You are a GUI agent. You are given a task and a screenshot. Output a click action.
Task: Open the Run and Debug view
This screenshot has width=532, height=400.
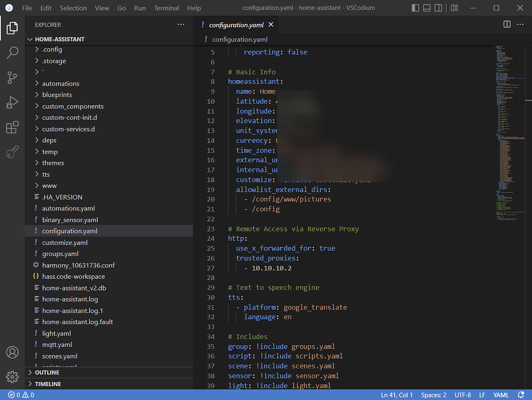tap(12, 103)
